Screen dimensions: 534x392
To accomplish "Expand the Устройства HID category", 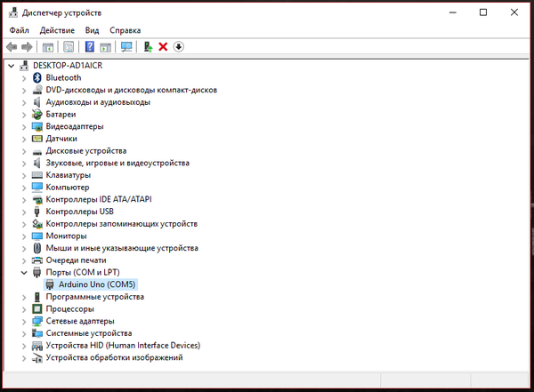I will [24, 346].
